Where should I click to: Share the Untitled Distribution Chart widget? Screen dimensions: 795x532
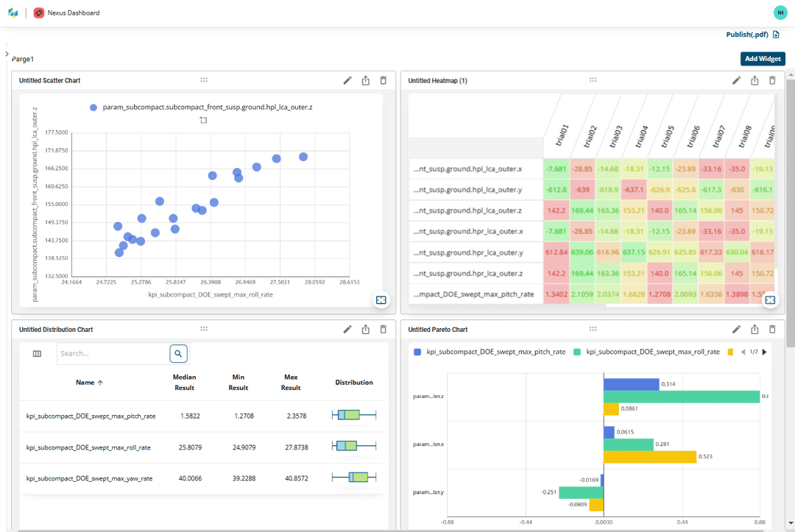pyautogui.click(x=365, y=330)
